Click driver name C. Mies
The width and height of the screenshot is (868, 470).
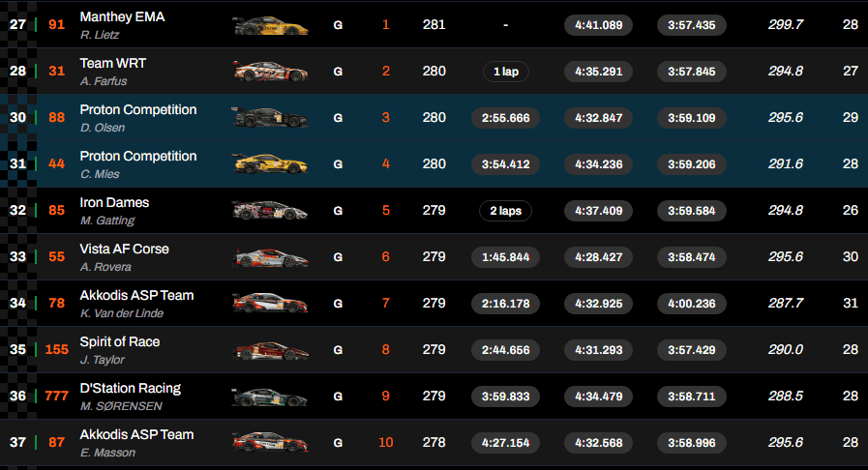coord(100,174)
